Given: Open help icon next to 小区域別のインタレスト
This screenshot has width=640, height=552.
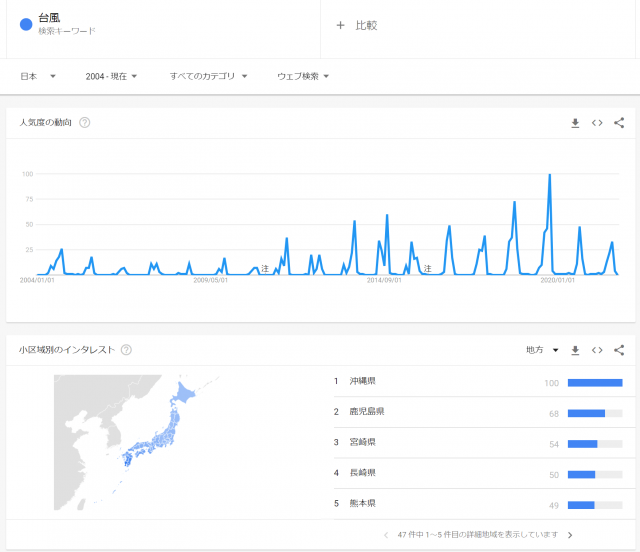Looking at the screenshot, I should (127, 350).
